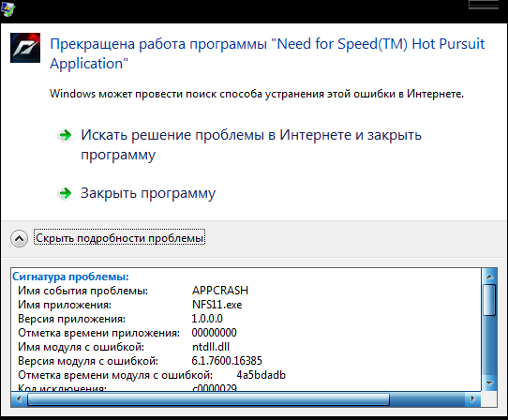Click the NFS11.exe application name value
This screenshot has height=420, width=508.
(x=217, y=305)
